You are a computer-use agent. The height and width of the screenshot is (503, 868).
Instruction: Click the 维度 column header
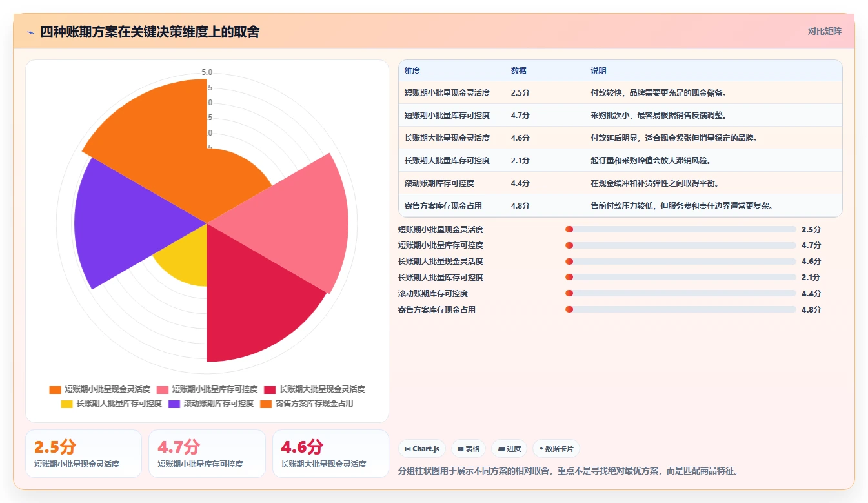point(412,71)
